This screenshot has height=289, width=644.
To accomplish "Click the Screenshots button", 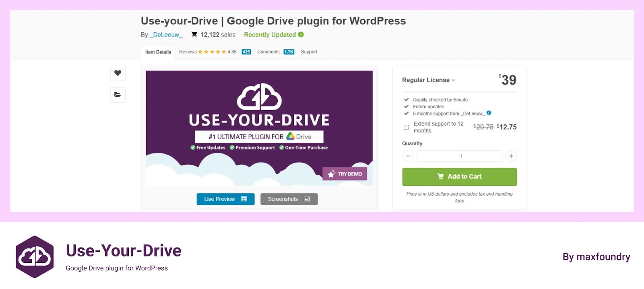I will pyautogui.click(x=289, y=199).
